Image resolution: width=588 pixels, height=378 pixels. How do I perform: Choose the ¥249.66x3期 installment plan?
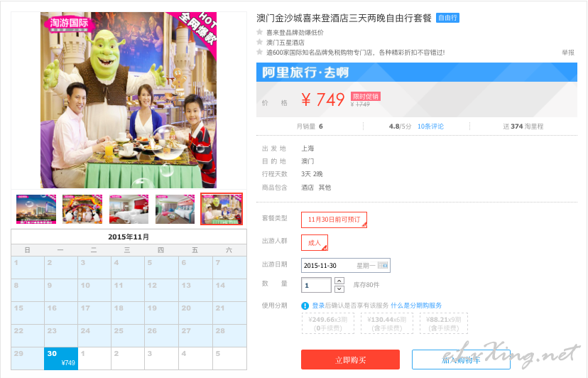328,323
